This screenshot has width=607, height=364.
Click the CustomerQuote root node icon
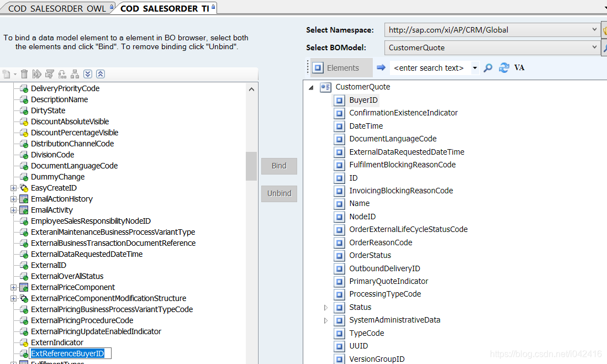tap(325, 87)
